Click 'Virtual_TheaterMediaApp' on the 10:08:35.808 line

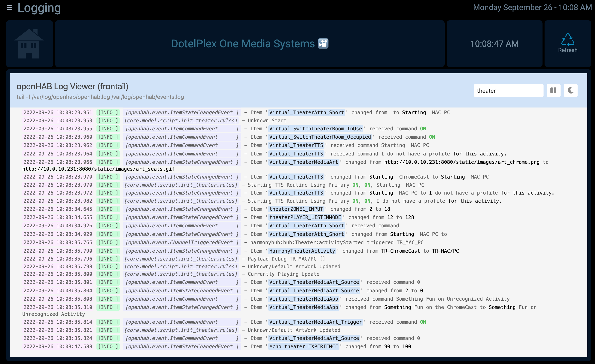pos(304,299)
